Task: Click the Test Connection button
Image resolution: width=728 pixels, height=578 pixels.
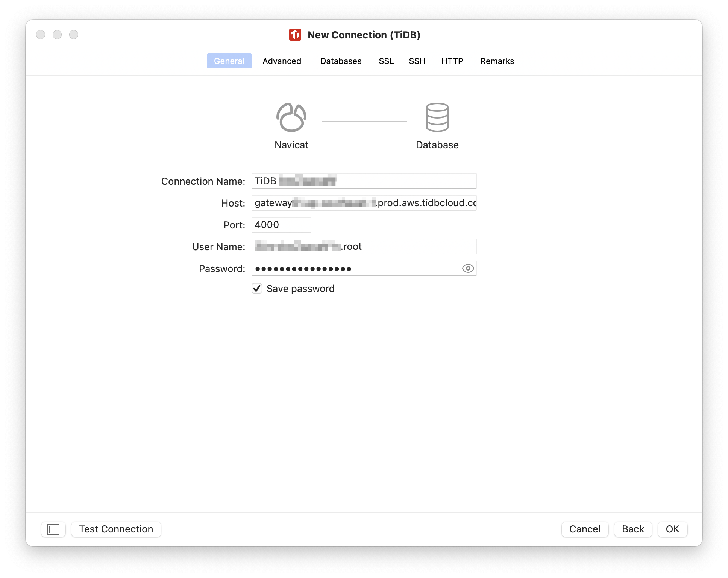Action: [x=116, y=529]
